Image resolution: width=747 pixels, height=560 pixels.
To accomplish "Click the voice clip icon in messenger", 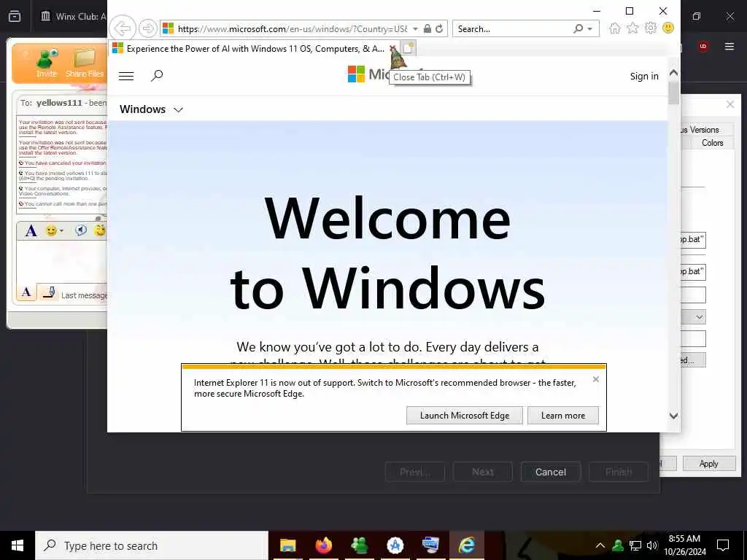I will [x=81, y=230].
